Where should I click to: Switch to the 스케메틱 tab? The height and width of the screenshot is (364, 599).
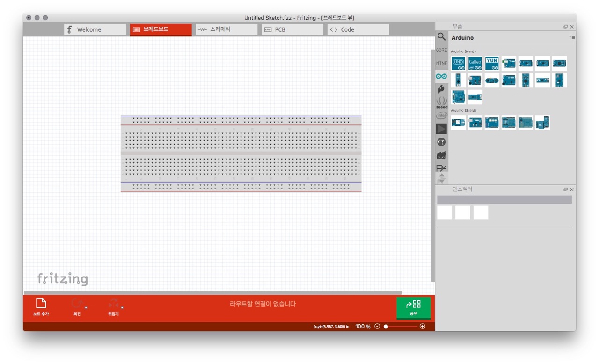pyautogui.click(x=226, y=29)
